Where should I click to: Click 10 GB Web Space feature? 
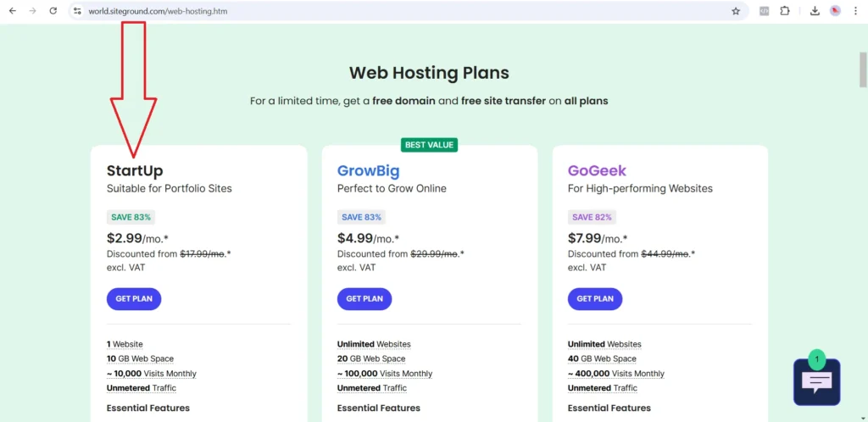coord(140,359)
